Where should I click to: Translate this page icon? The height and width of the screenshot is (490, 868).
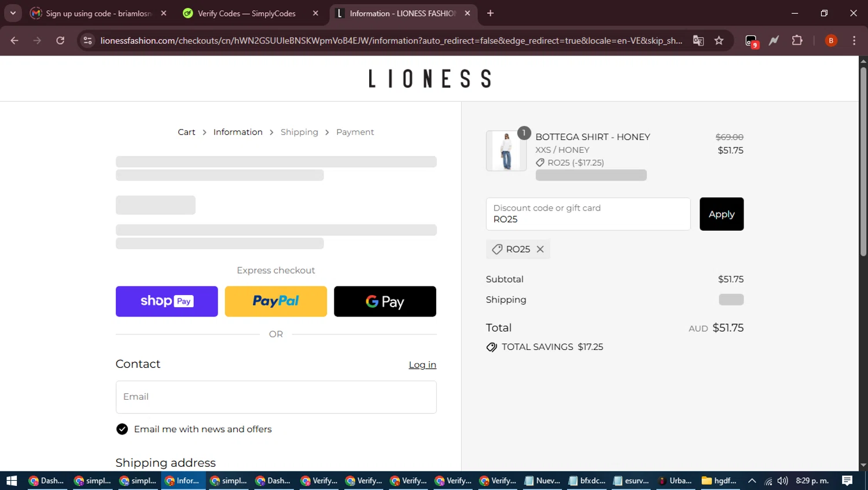698,40
